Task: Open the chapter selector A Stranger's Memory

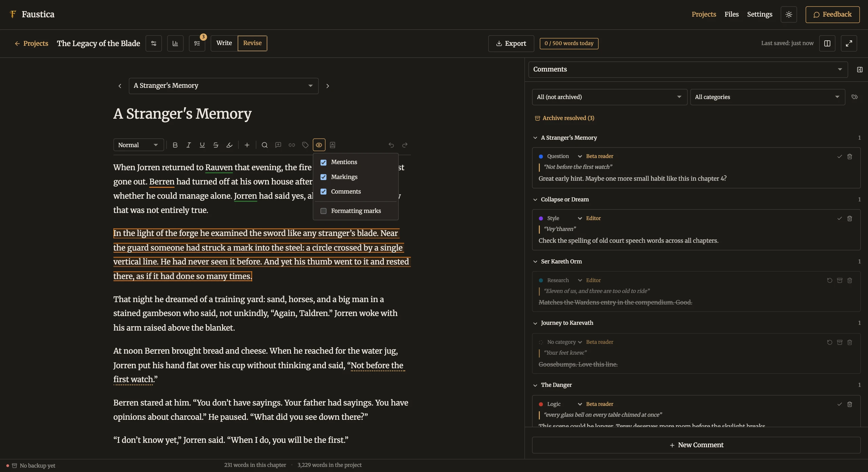Action: point(223,86)
